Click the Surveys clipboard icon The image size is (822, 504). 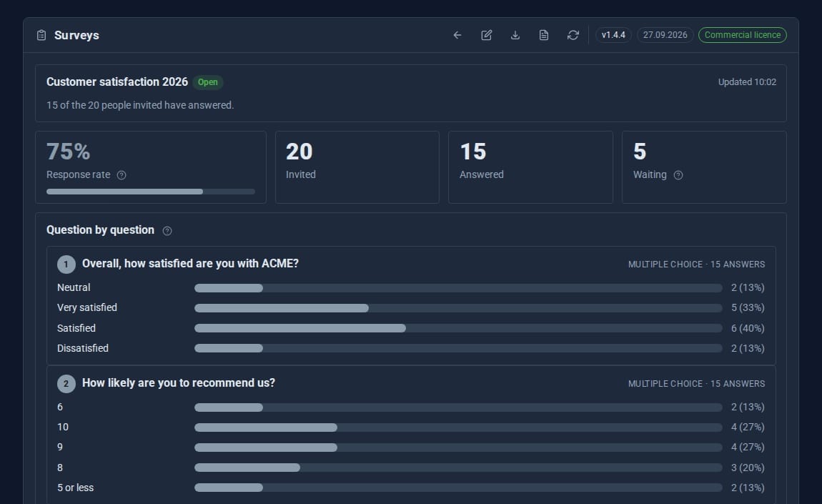[41, 35]
